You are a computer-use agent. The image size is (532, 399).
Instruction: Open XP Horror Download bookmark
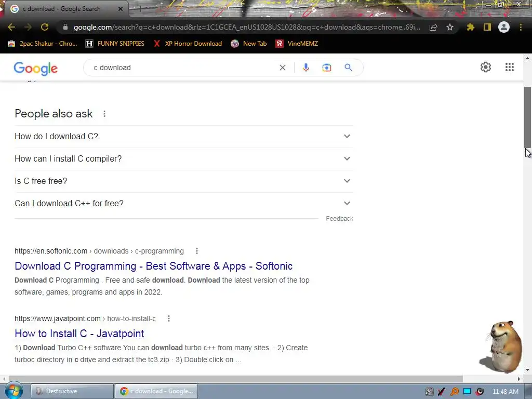pos(188,44)
